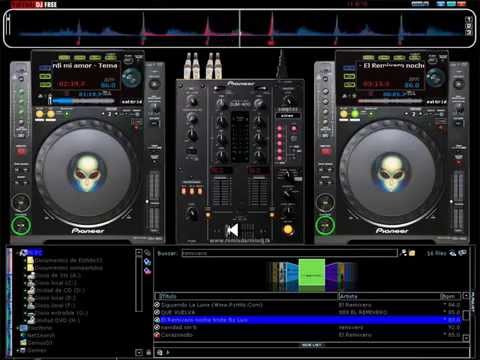Click the track list scroll up arrow
Viewport: 480px width, 360px height.
click(x=466, y=296)
